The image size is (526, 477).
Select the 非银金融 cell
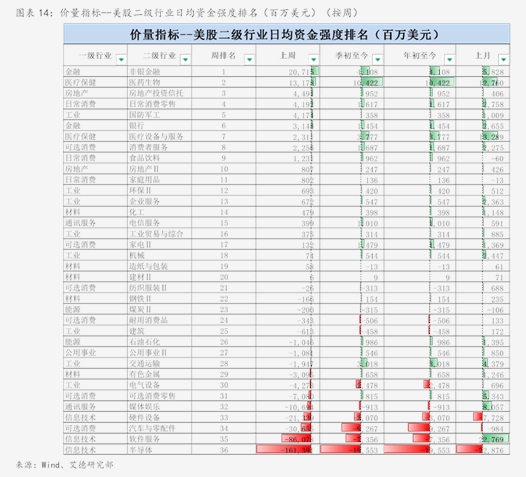click(x=160, y=71)
